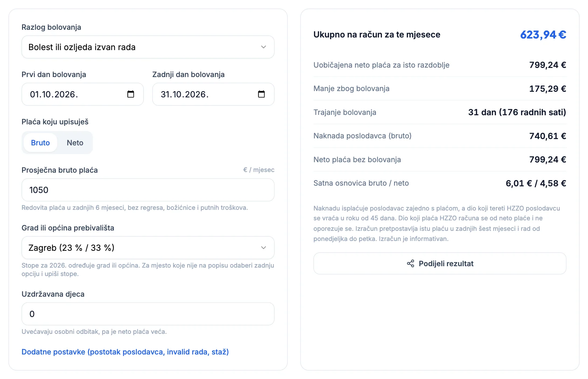Click the Podijeli rezultat button
588x379 pixels.
[440, 263]
